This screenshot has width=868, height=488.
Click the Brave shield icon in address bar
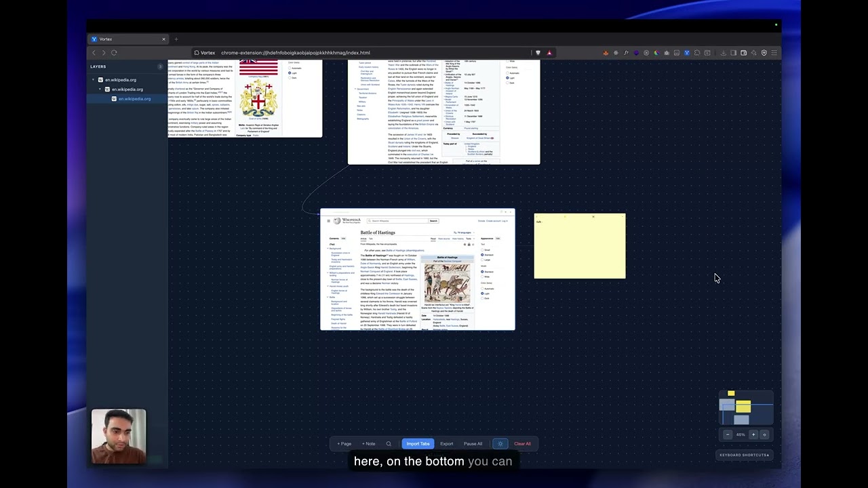coord(538,53)
